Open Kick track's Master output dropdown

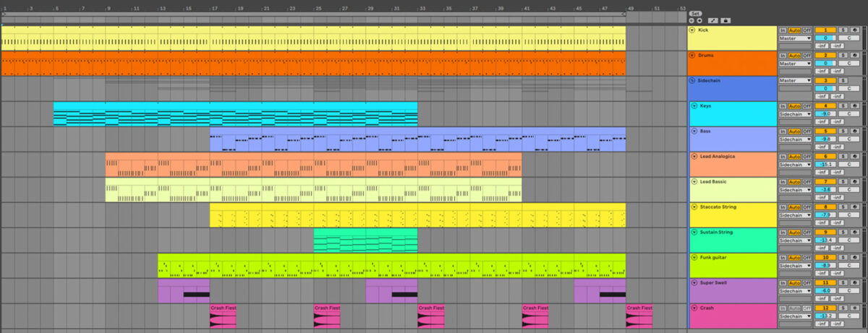click(795, 38)
